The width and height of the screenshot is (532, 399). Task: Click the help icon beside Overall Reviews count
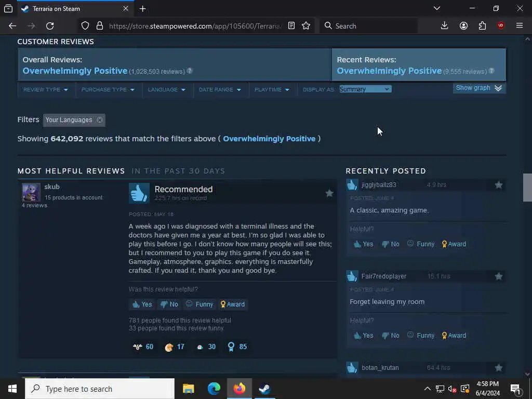pos(190,71)
